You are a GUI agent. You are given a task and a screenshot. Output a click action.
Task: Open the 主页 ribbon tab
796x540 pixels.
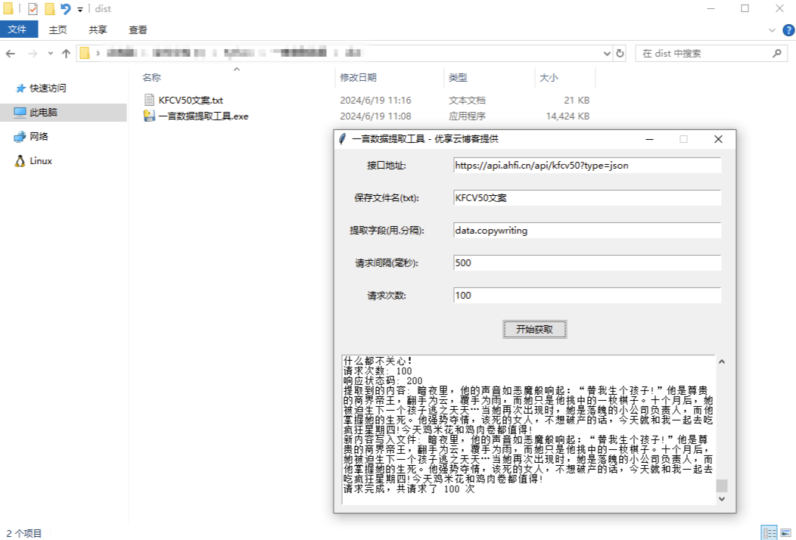click(x=58, y=30)
